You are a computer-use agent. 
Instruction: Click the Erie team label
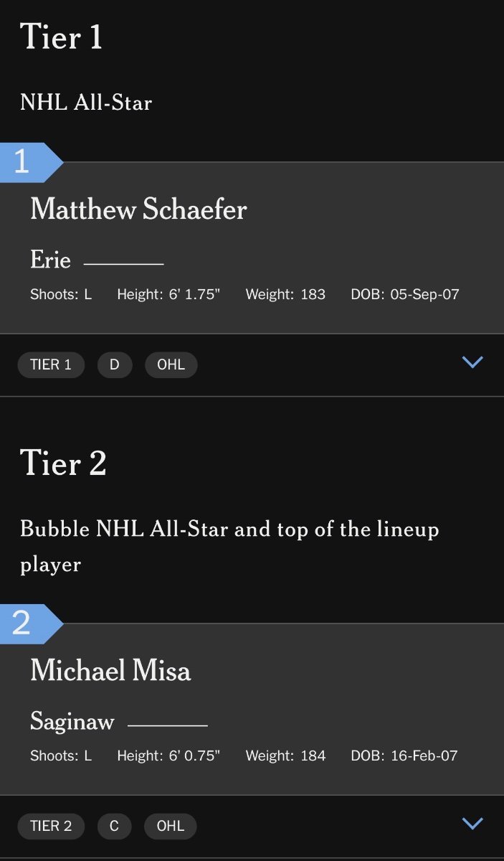click(50, 260)
